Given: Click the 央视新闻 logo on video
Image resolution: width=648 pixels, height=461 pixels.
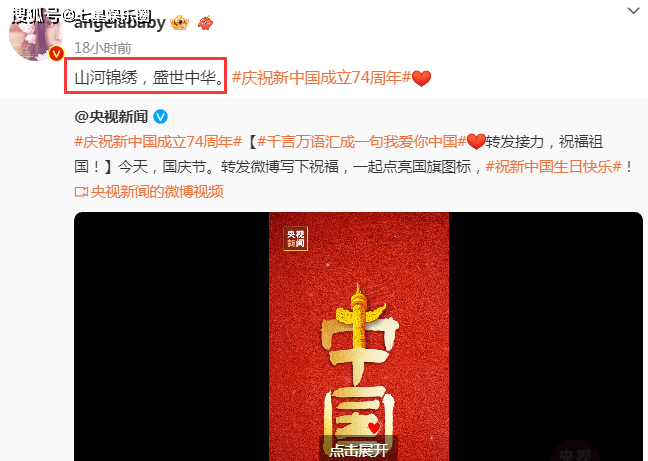Looking at the screenshot, I should click(295, 238).
